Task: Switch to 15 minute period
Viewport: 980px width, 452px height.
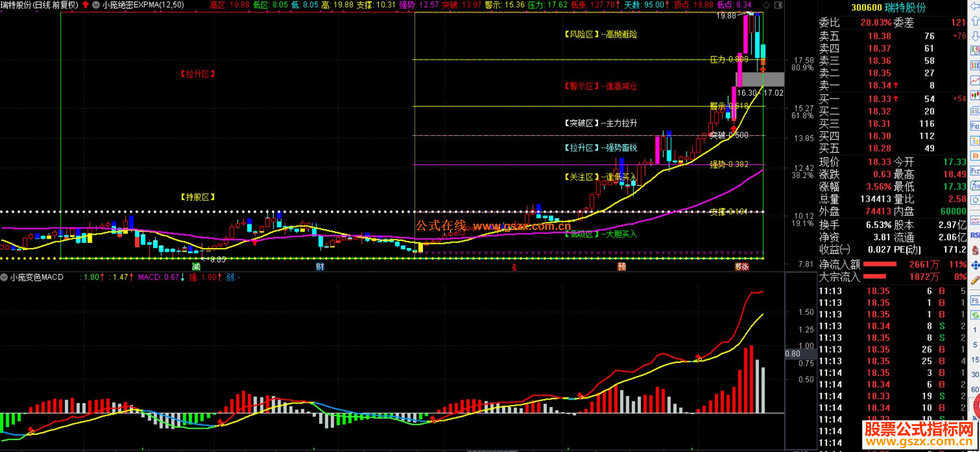Action: click(x=975, y=360)
